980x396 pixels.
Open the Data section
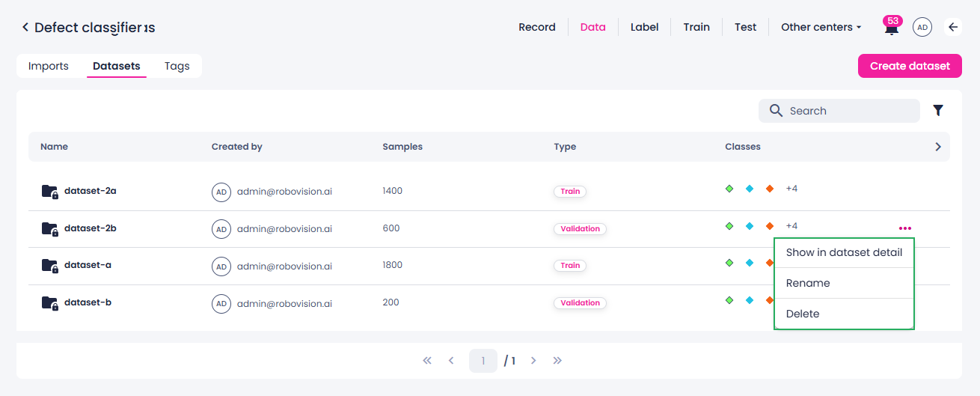click(592, 27)
